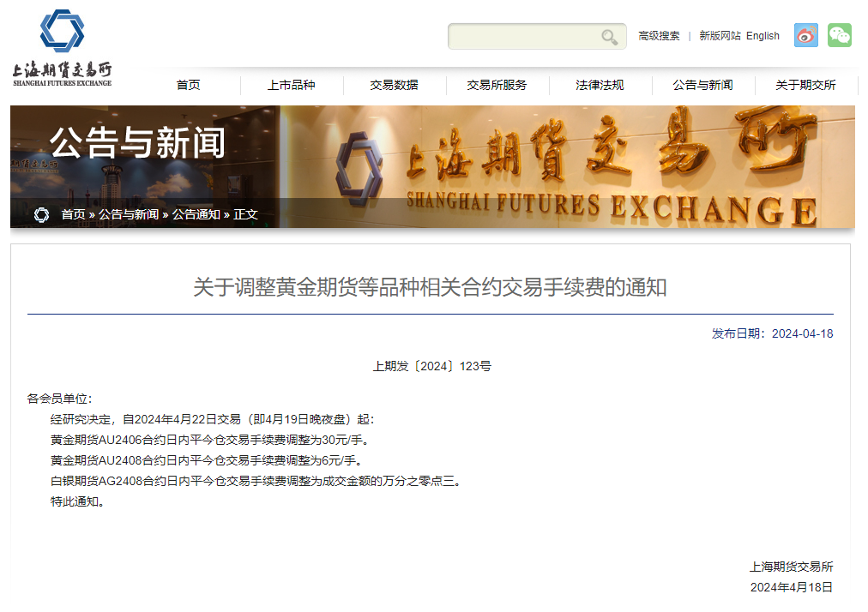This screenshot has width=868, height=612.
Task: Open the 交易所服务 menu
Action: (497, 85)
